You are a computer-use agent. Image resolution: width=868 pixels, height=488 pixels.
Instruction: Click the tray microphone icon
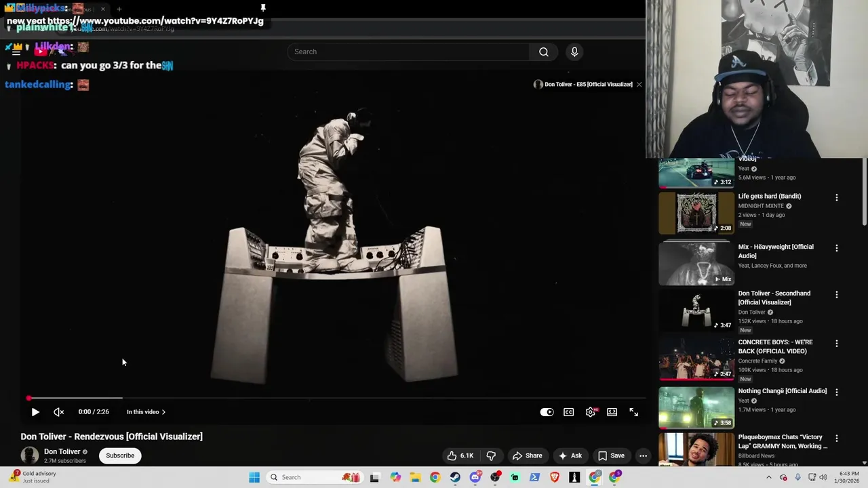coord(797,477)
